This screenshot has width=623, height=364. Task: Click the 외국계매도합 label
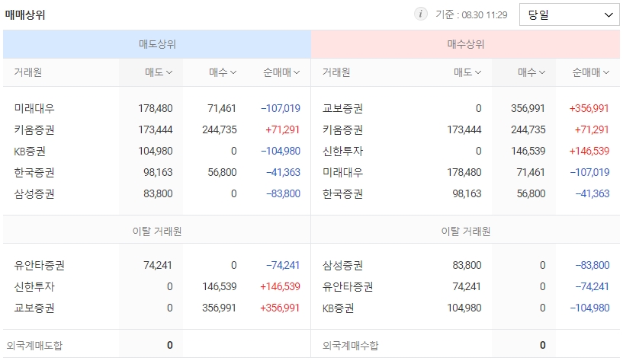tap(34, 346)
